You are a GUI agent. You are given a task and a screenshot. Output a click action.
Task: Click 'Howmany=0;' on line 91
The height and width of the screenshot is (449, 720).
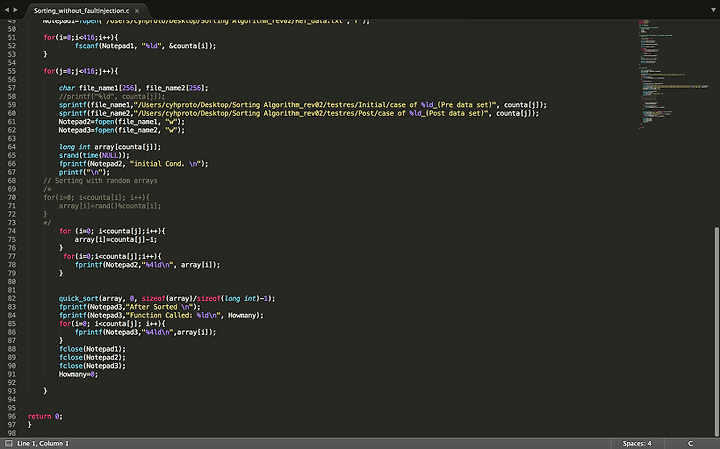pos(78,375)
